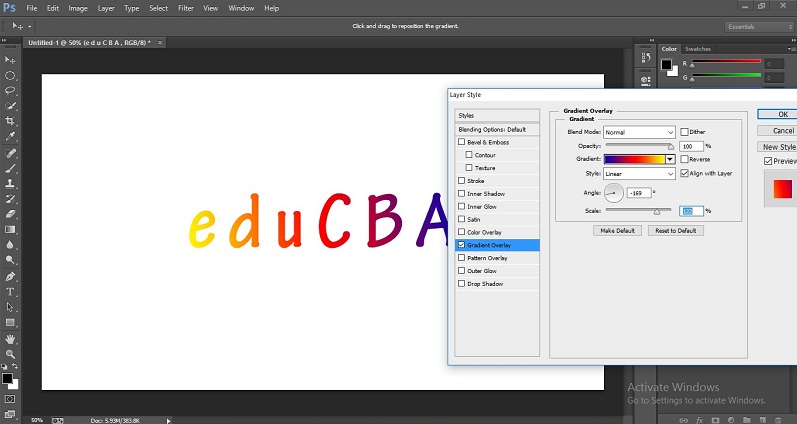Viewport: 797px width, 424px height.
Task: Click the fx layer style icon
Action: pos(700,420)
